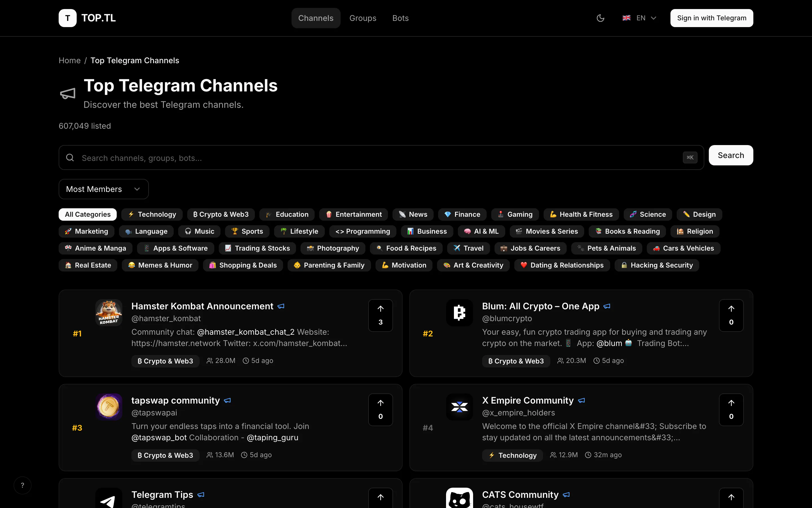Filter by Entertainment category

[354, 214]
